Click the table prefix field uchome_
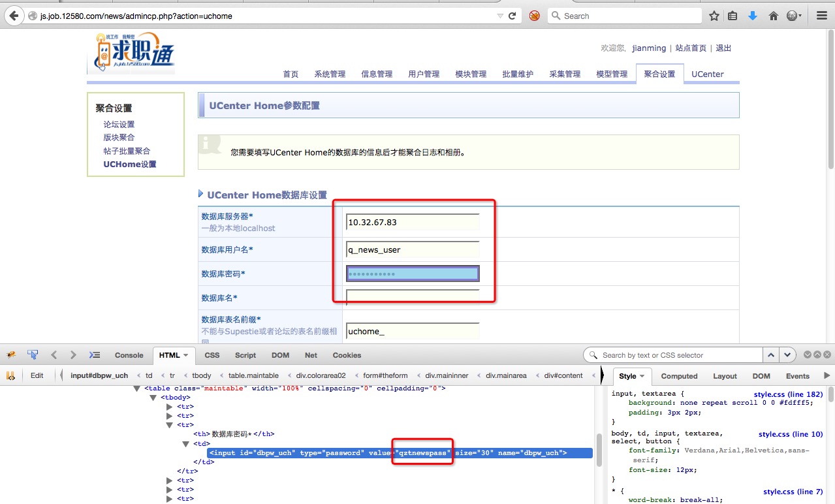This screenshot has width=835, height=504. (x=413, y=331)
